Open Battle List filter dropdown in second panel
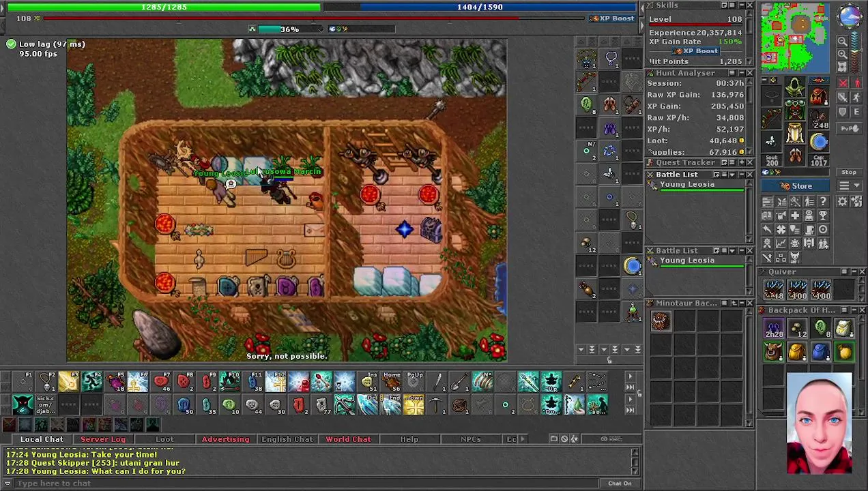The height and width of the screenshot is (491, 868). (x=732, y=250)
